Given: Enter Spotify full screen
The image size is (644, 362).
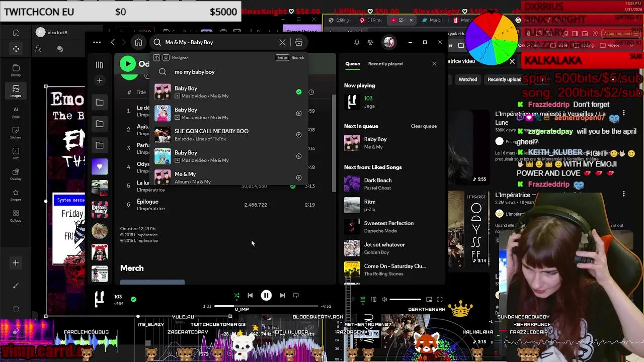Looking at the screenshot, I should (440, 300).
